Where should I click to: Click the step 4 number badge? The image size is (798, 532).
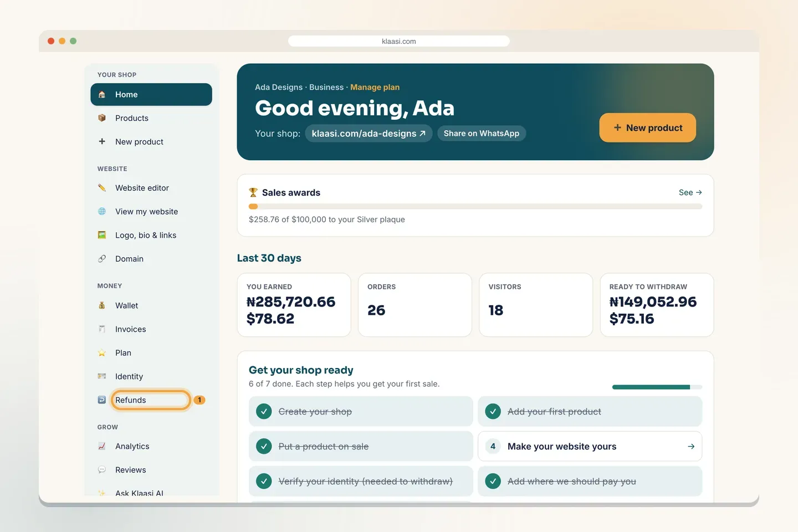click(x=493, y=446)
